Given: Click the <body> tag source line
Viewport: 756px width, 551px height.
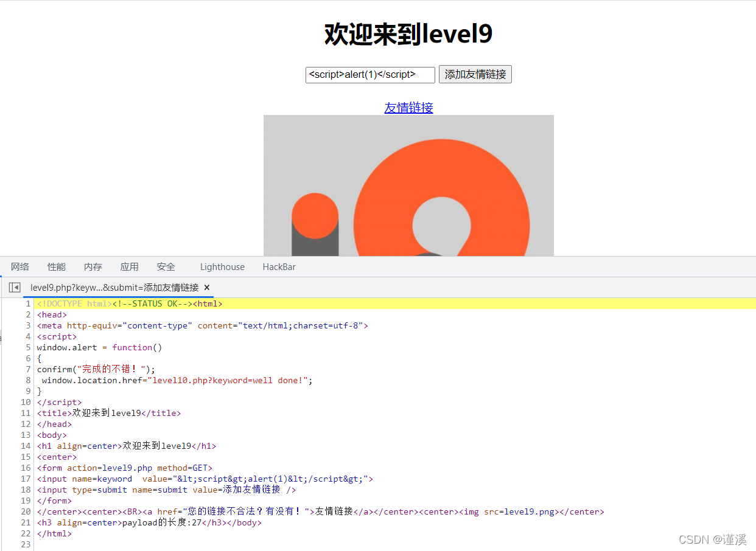Looking at the screenshot, I should click(52, 435).
